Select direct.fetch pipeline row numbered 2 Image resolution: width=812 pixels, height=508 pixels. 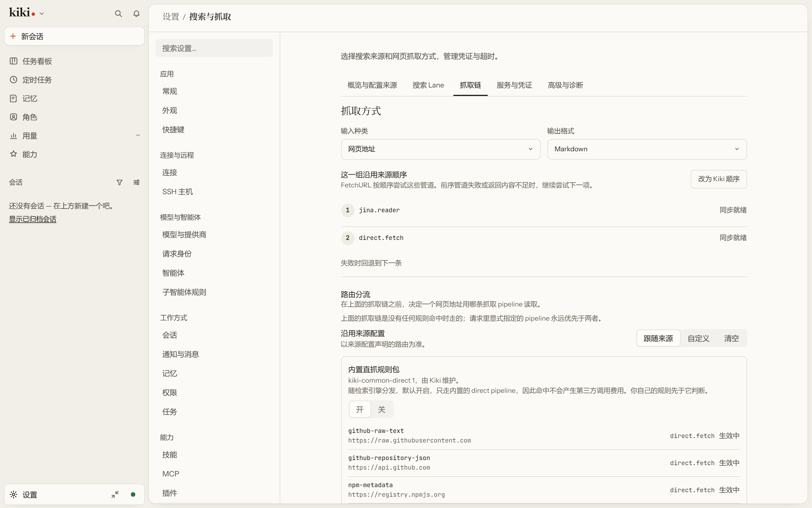click(544, 238)
